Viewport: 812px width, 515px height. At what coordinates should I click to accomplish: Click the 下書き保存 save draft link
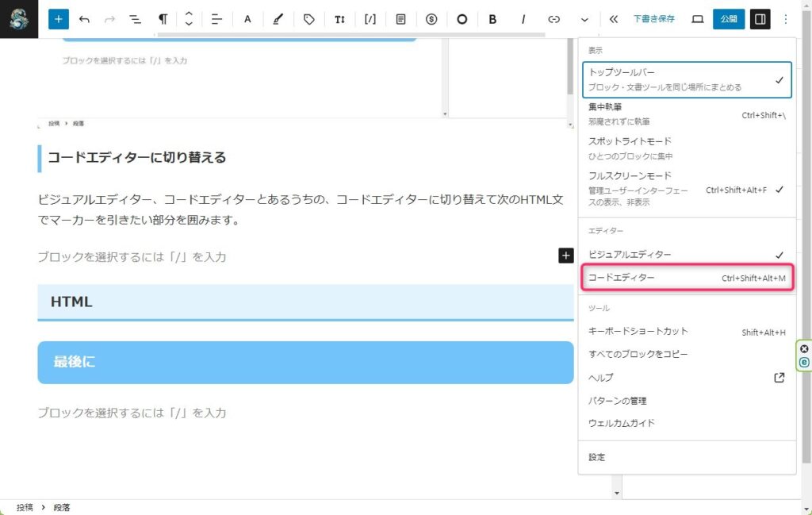pyautogui.click(x=653, y=19)
